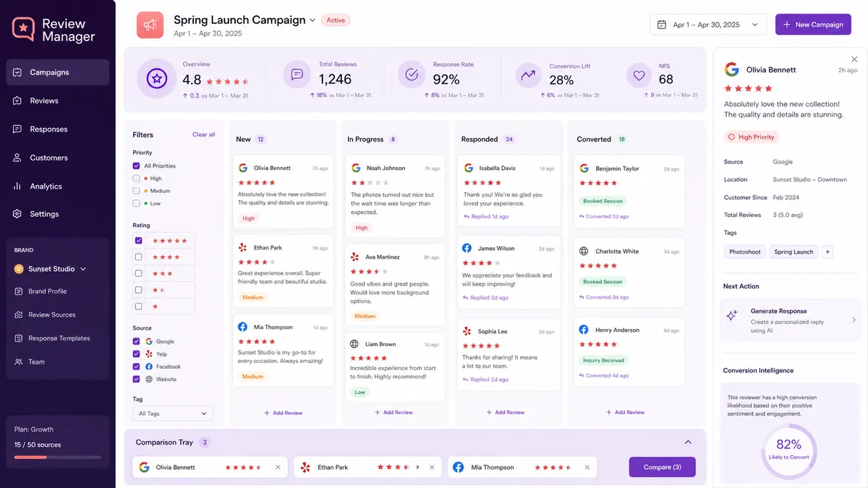Click the Yelp icon on Ava Martinez card

click(x=355, y=257)
